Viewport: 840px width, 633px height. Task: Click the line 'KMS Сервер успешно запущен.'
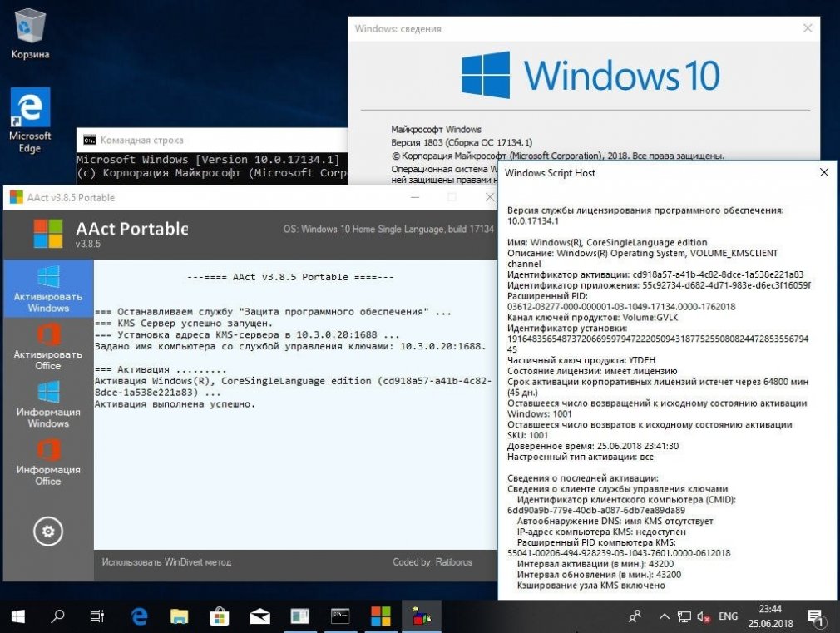tap(184, 324)
